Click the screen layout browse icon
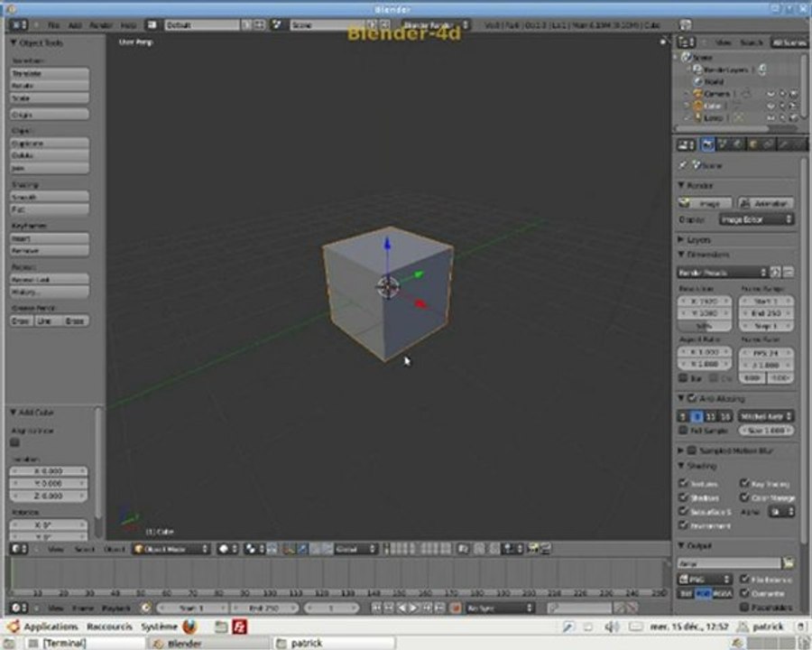812x650 pixels. pos(152,24)
